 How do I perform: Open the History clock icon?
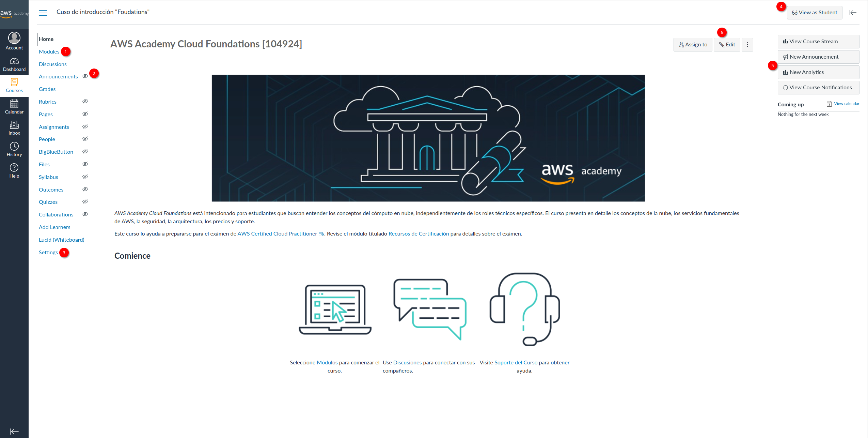14,147
